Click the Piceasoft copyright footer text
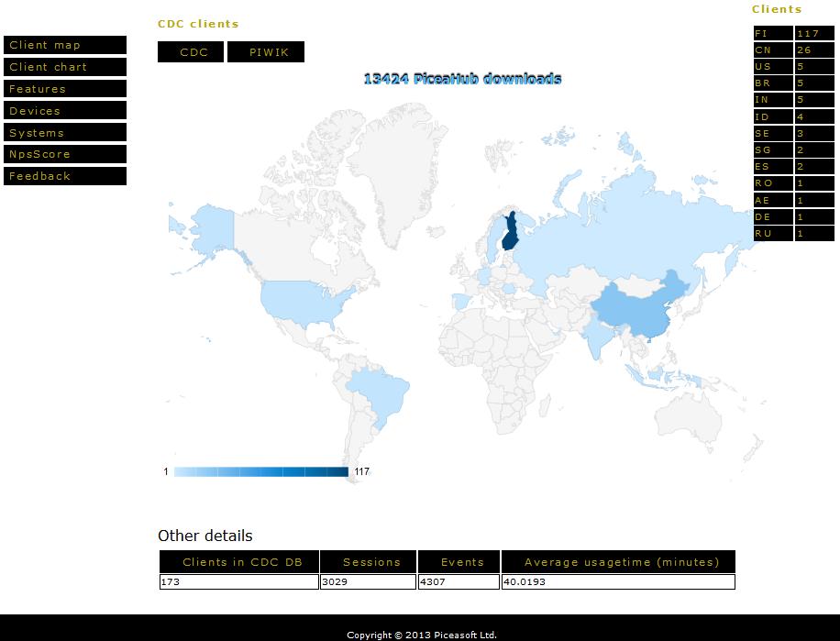Viewport: 840px width, 641px height. click(x=422, y=635)
